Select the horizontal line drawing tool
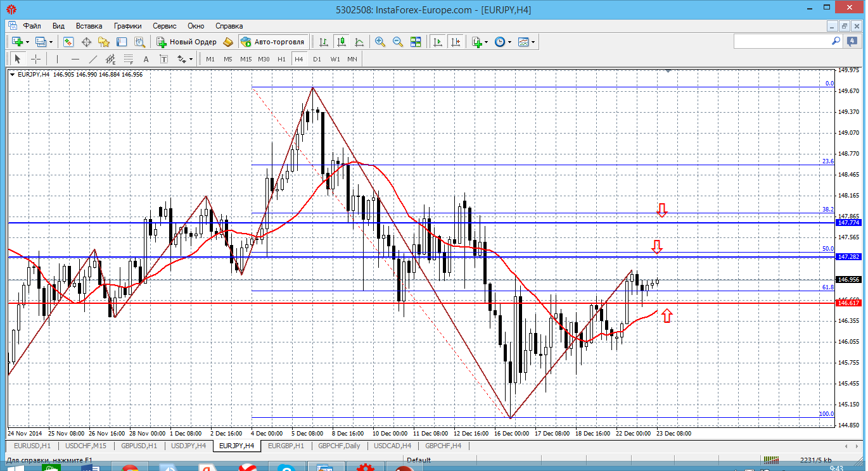Image resolution: width=868 pixels, height=471 pixels. tap(75, 59)
